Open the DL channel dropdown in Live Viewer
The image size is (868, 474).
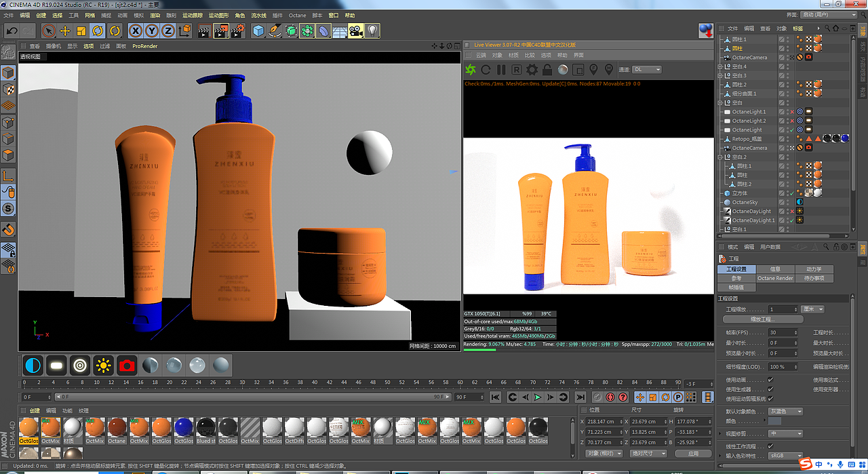click(x=647, y=69)
